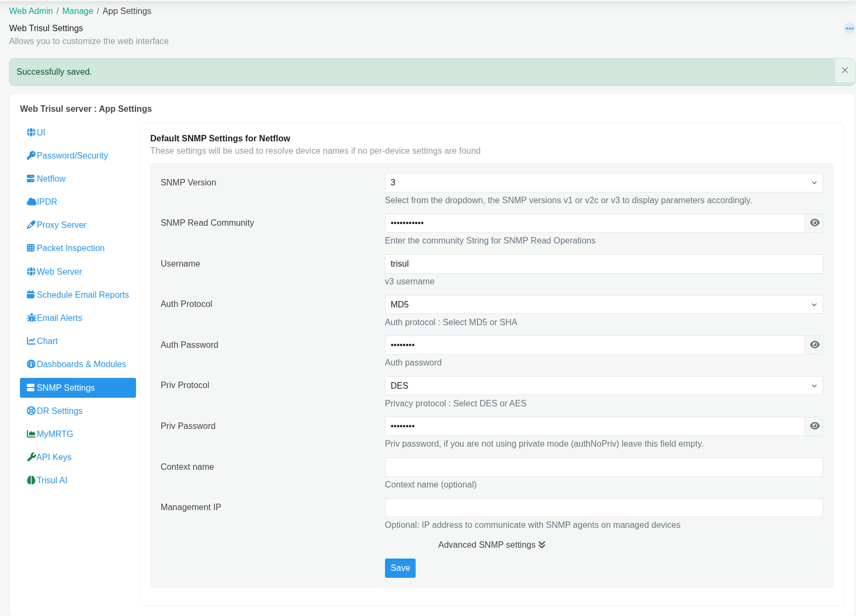This screenshot has width=856, height=616.
Task: Click the area-chart icon beside MyMRTG
Action: [x=31, y=434]
